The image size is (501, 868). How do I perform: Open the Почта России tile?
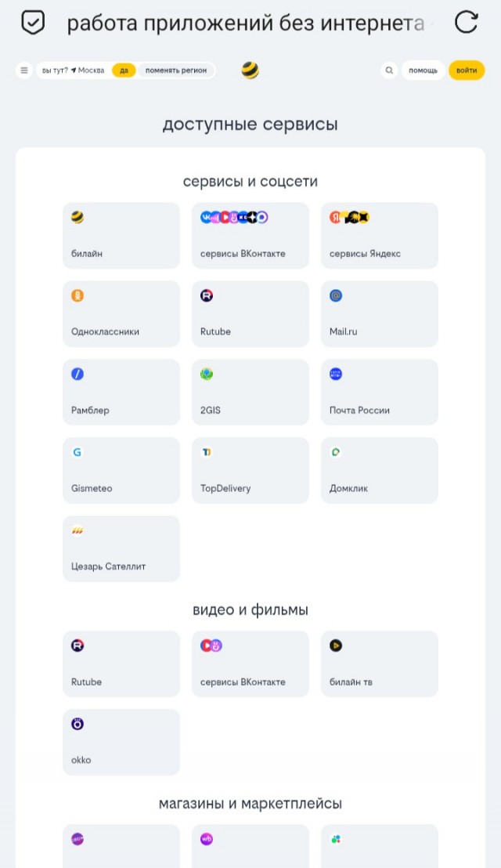(x=380, y=392)
